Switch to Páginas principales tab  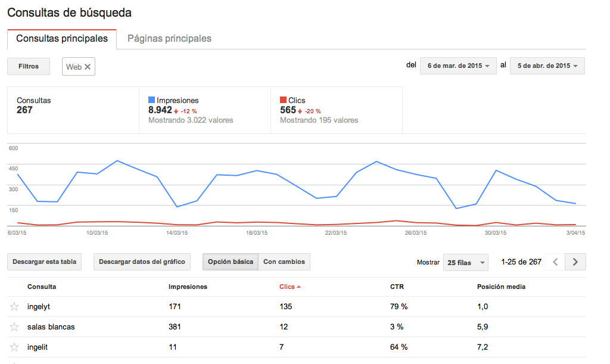tap(170, 39)
